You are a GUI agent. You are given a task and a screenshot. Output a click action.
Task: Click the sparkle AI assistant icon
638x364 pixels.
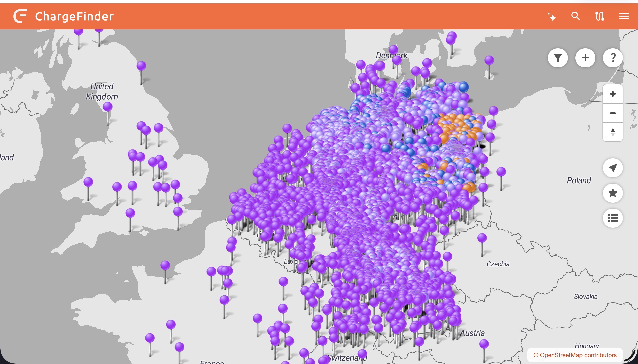click(552, 17)
